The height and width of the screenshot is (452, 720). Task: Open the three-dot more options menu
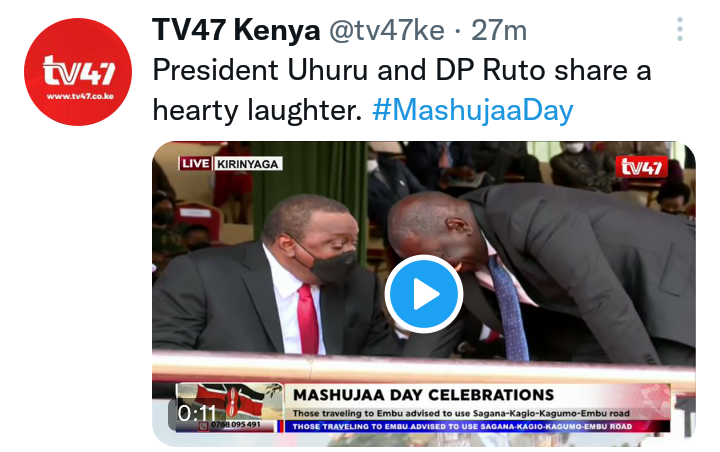pyautogui.click(x=680, y=29)
